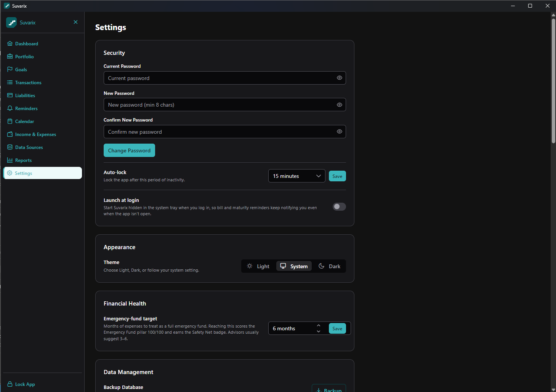The height and width of the screenshot is (392, 556).
Task: Select the System theme option
Action: pyautogui.click(x=294, y=266)
